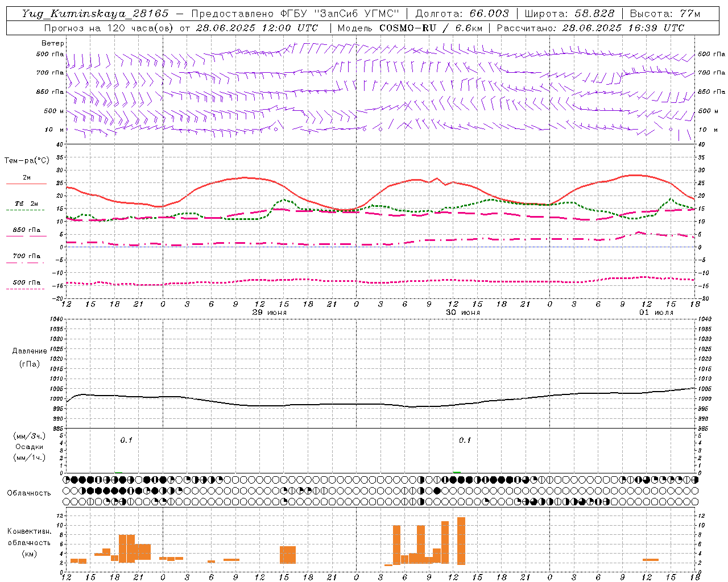Image resolution: width=728 pixels, height=582 pixels.
Task: Click the Тем-ра(°C) panel label
Action: pyautogui.click(x=27, y=161)
